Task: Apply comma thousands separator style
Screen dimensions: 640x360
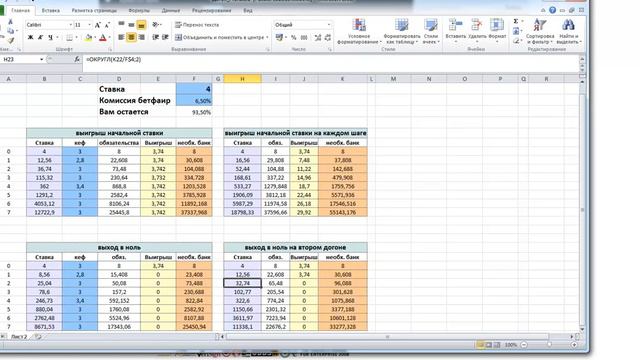Action: 304,38
